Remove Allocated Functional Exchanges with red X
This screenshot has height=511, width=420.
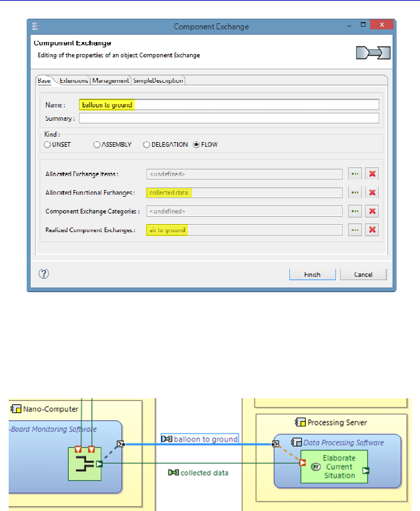(372, 192)
